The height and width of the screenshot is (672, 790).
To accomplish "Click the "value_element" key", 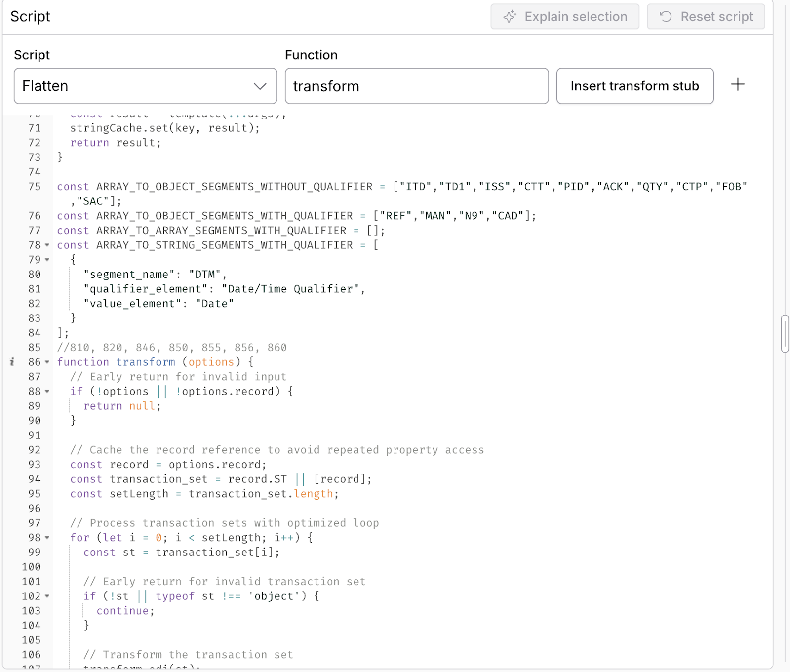I will click(x=132, y=304).
